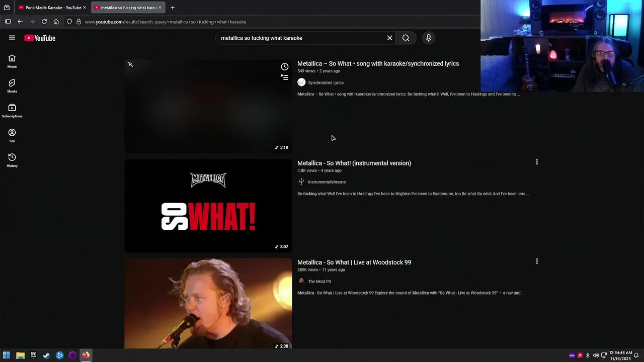Click description starting 'So fucking what Well I've been'
Viewport: 644px width, 362px height.
coord(413,194)
